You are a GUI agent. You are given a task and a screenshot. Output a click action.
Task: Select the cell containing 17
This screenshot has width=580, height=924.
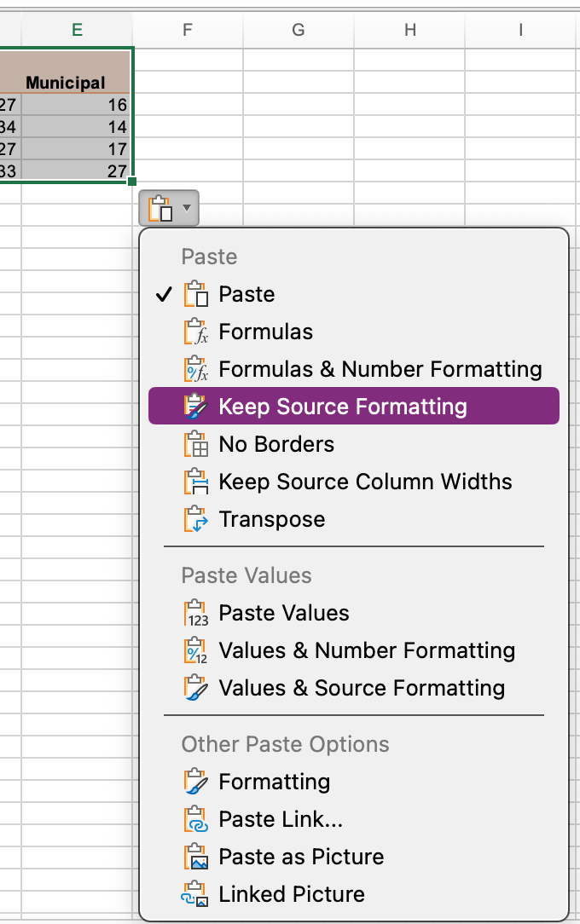tap(77, 148)
